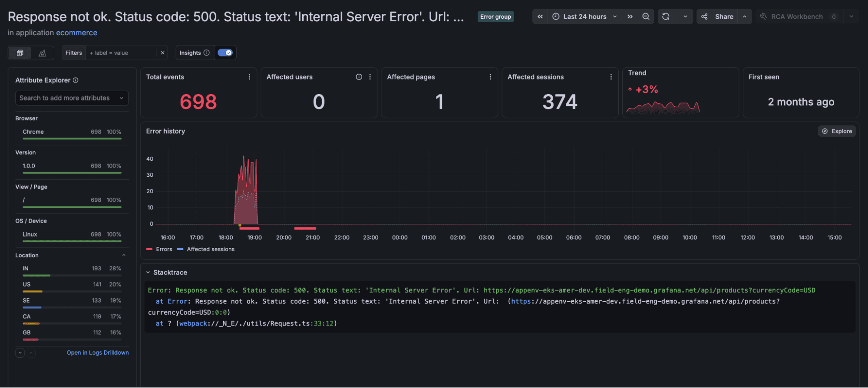Toggle Errors series in chart legend
868x388 pixels.
[159, 249]
